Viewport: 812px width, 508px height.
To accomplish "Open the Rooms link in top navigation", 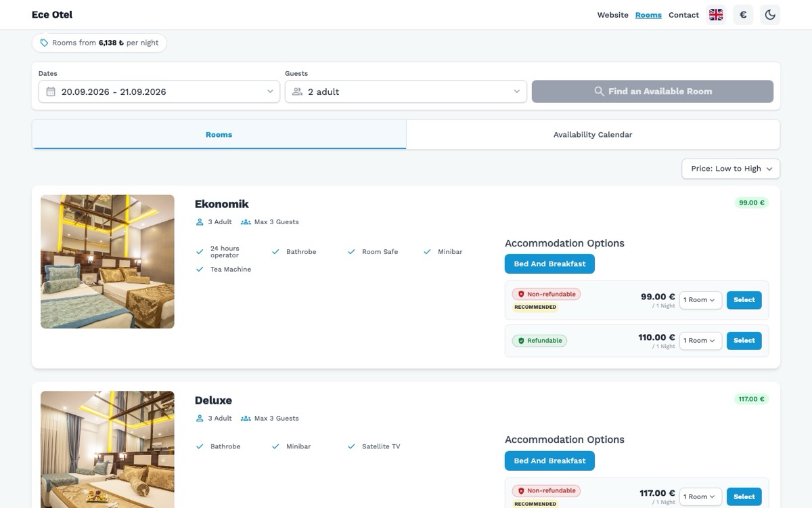I will (x=648, y=15).
